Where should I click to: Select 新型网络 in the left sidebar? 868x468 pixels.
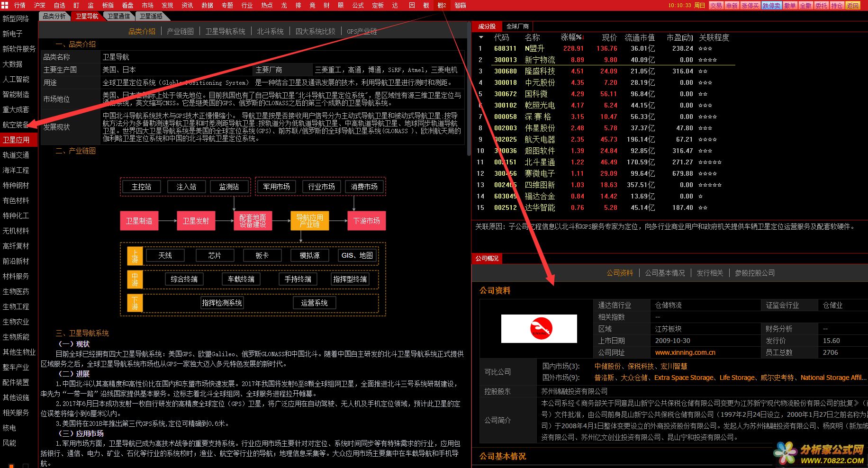16,18
